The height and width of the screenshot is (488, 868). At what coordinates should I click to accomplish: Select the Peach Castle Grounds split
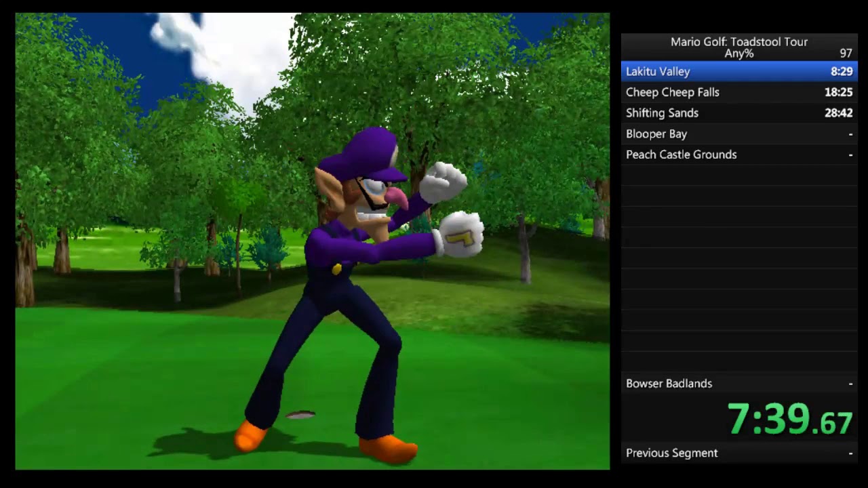point(739,155)
